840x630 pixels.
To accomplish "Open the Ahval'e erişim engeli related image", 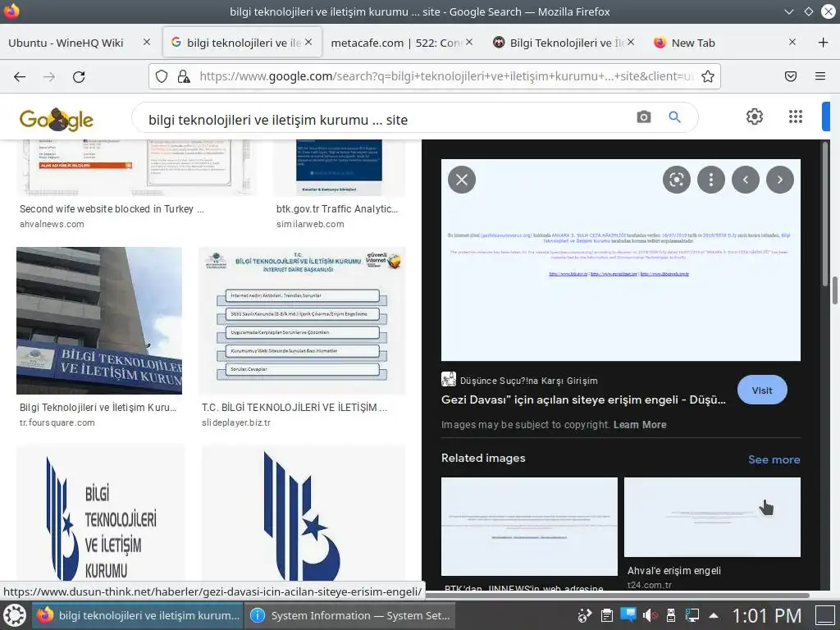I will [712, 517].
